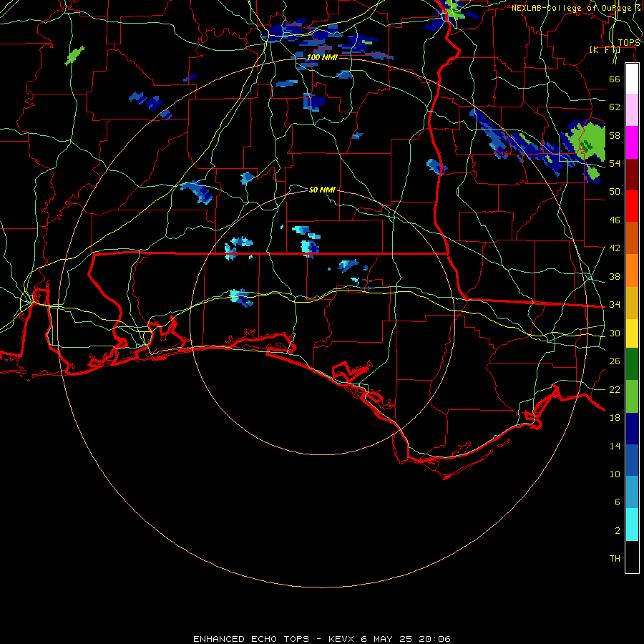Click the legend value 14
This screenshot has width=644, height=644.
tap(615, 446)
